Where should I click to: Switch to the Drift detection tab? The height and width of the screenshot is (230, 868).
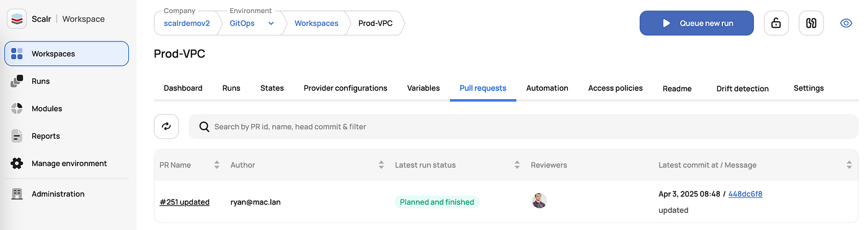743,89
